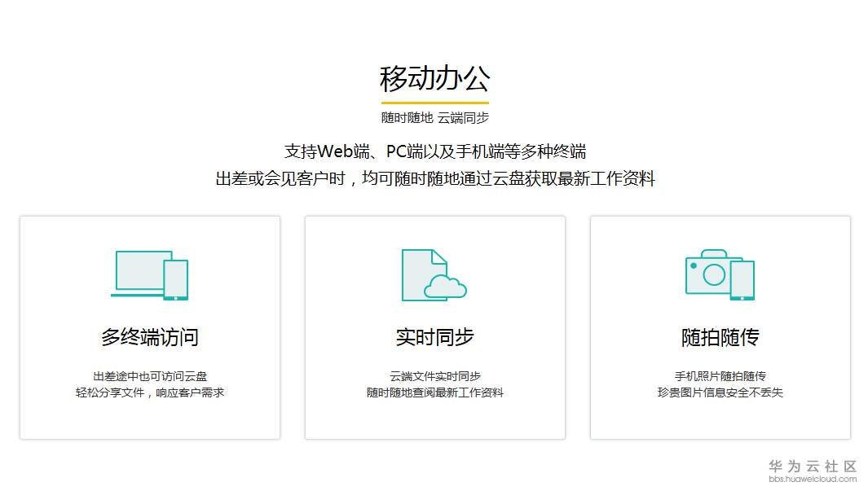Select the phone icon next to the camera

click(x=742, y=280)
